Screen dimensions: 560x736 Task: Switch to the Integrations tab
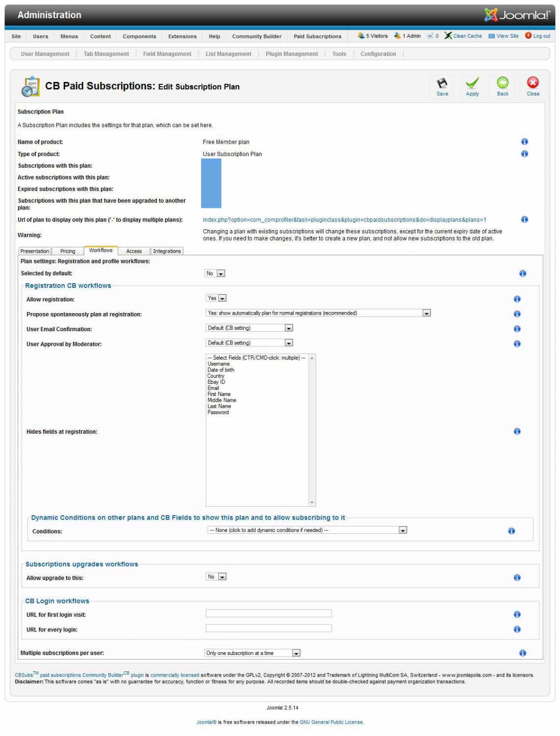pos(167,251)
